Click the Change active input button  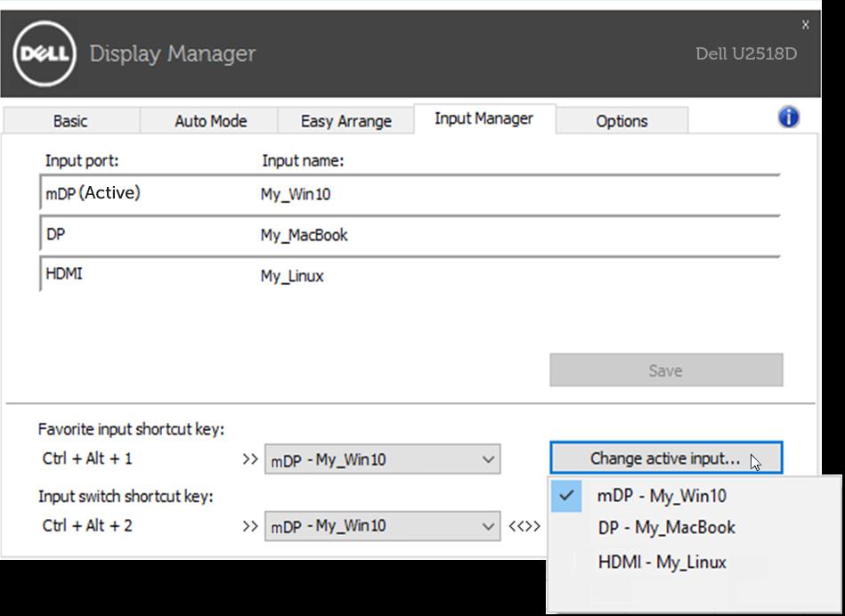tap(666, 458)
